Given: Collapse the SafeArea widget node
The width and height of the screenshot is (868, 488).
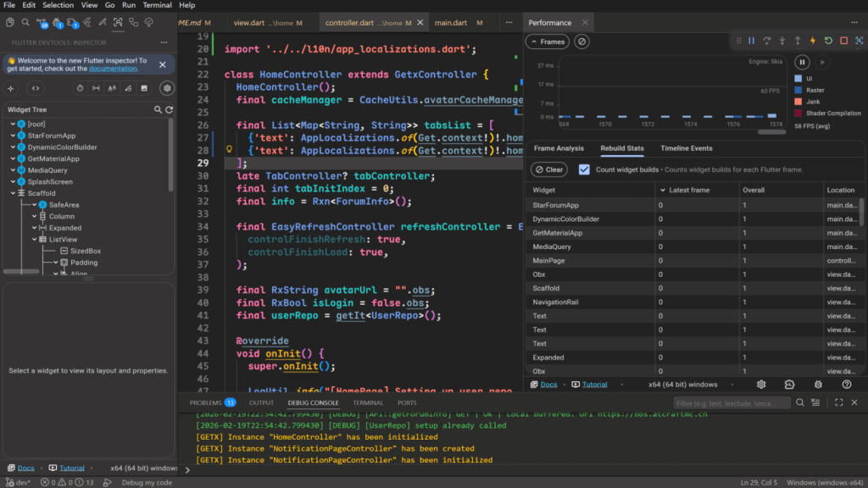Looking at the screenshot, I should (33, 205).
